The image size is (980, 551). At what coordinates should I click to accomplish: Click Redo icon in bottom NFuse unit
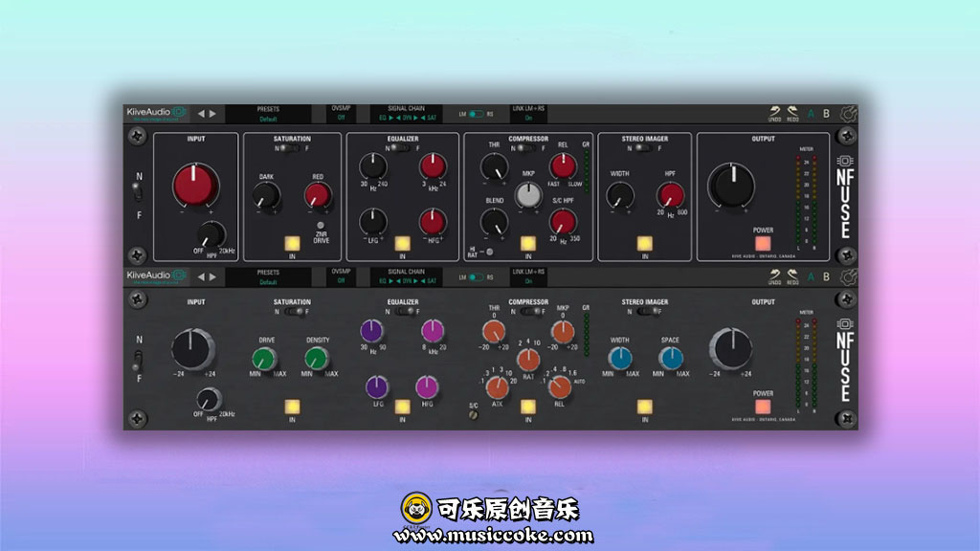(x=792, y=276)
